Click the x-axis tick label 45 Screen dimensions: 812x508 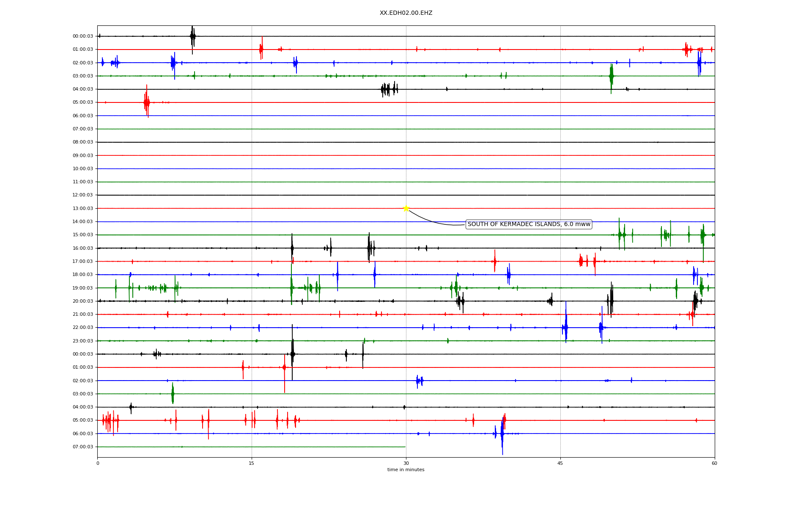coord(560,463)
